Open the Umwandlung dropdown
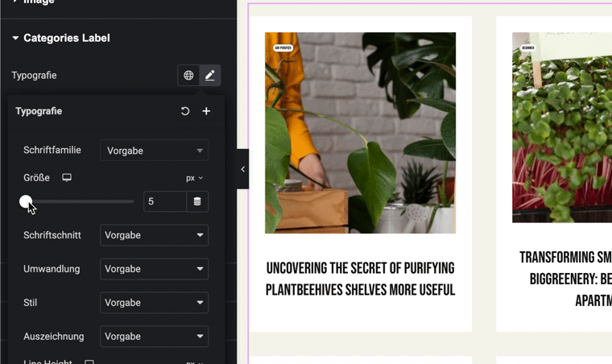The width and height of the screenshot is (612, 364). (x=154, y=269)
